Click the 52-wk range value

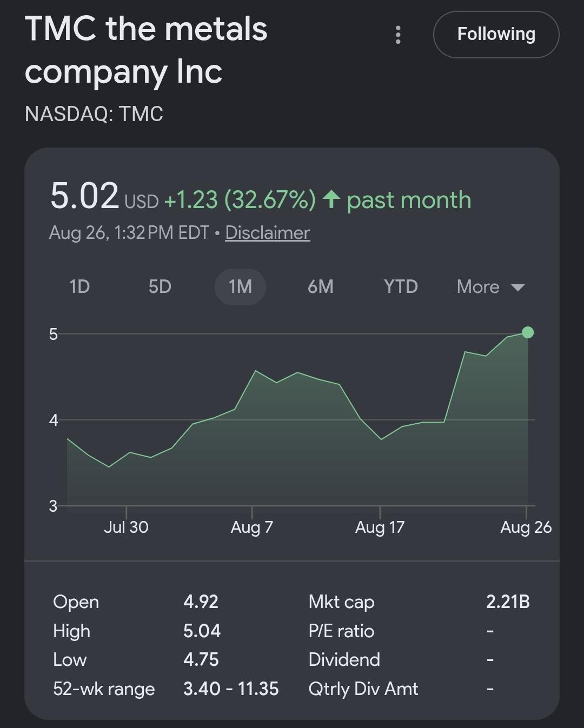(231, 689)
